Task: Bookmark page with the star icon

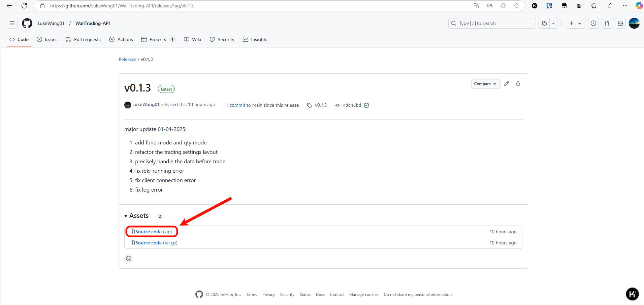Action: 517,6
